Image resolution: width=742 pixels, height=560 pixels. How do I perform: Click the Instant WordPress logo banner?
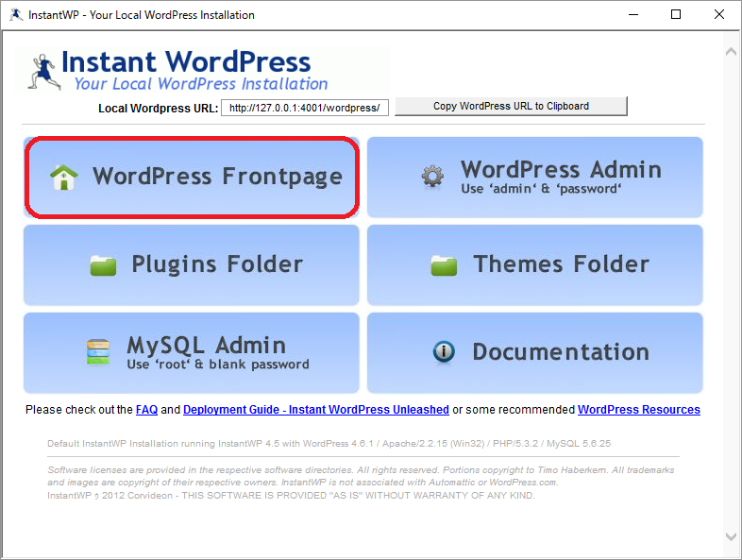pos(203,70)
